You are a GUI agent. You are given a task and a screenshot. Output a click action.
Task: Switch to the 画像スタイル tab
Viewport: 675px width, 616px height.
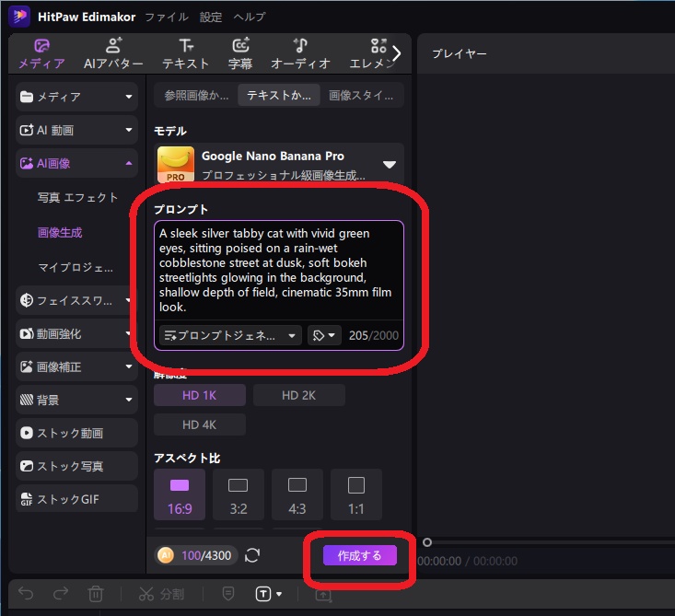pos(361,95)
